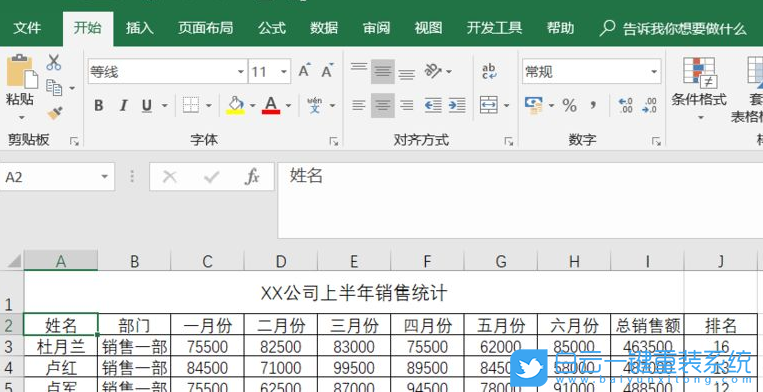Open the 字体 dialog launcher
Screen dimensions: 763x392
coord(334,142)
